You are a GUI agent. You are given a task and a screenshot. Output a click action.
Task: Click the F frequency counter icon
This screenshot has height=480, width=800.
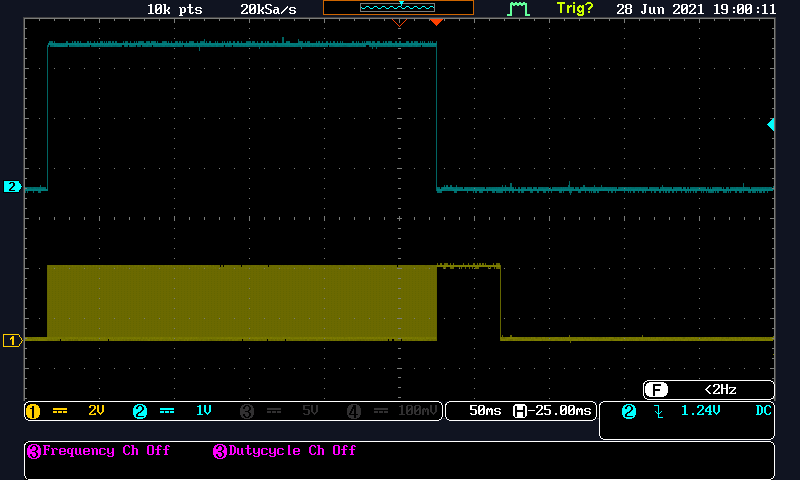656,390
